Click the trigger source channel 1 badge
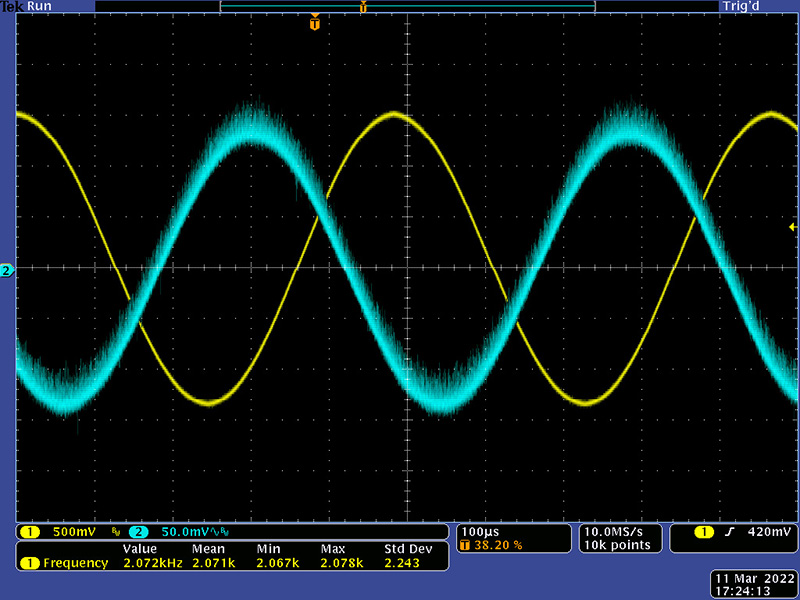The image size is (800, 600). point(705,532)
